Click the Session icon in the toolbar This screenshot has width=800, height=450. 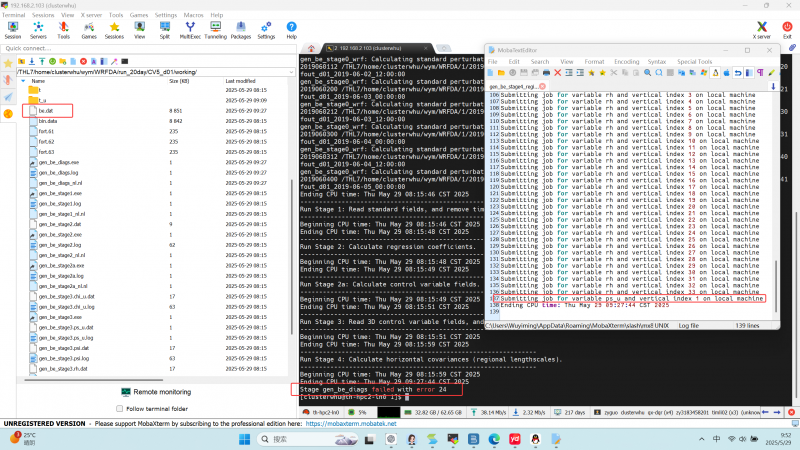[x=12, y=29]
